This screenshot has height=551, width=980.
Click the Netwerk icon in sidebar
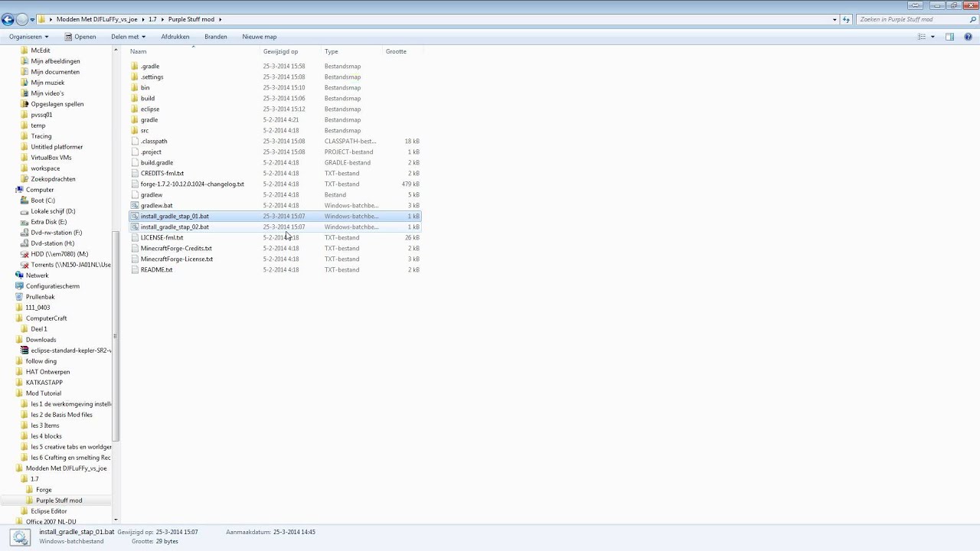[x=20, y=275]
